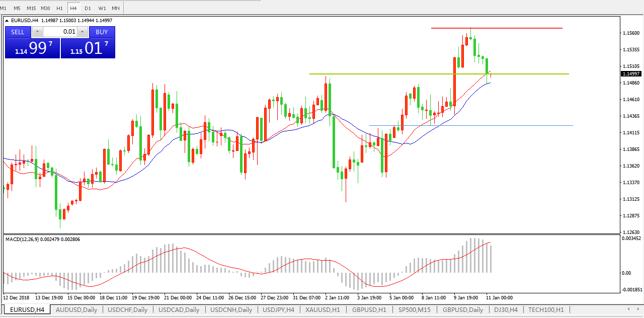This screenshot has width=644, height=318.
Task: Open the TECH100,H1 chart tab
Action: pyautogui.click(x=546, y=310)
